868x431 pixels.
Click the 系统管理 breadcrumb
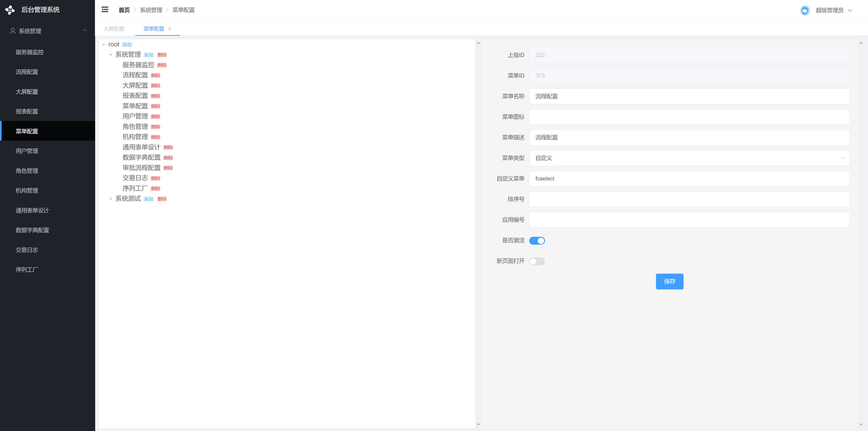[151, 10]
